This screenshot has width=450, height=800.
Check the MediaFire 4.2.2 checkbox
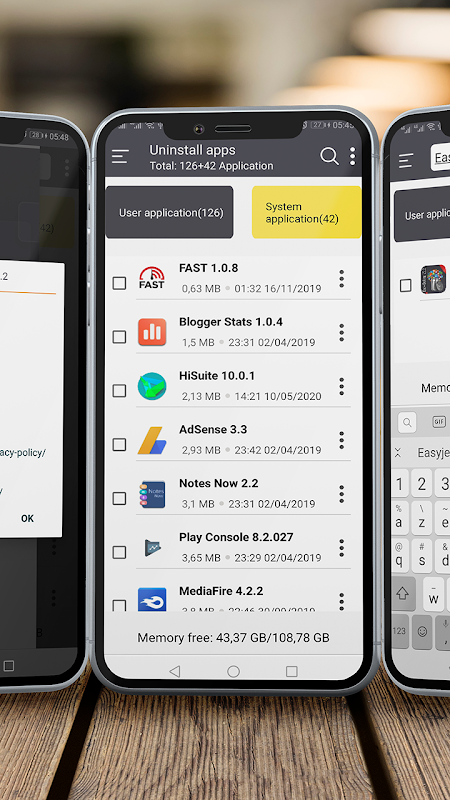(119, 605)
